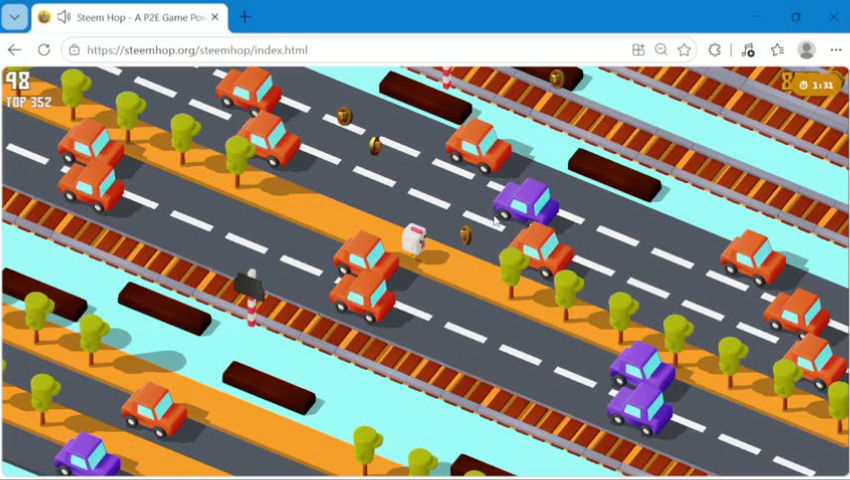Close the Steem Hop tab

coord(215,17)
